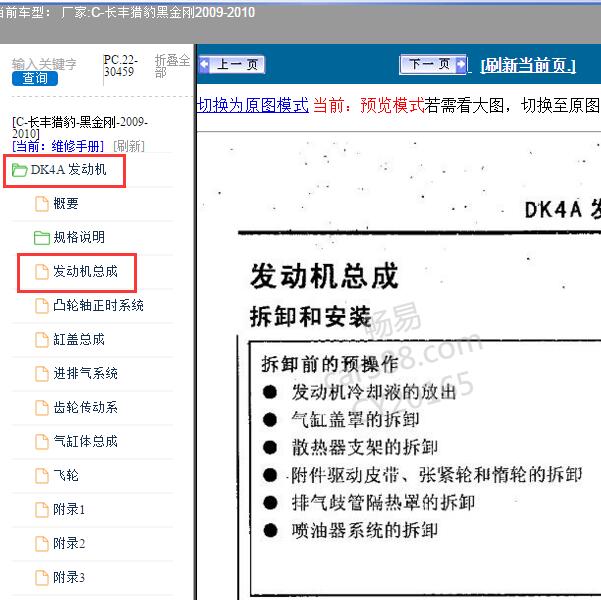This screenshot has height=600, width=601.
Task: Open the 附录2 tree entry
Action: click(x=69, y=543)
